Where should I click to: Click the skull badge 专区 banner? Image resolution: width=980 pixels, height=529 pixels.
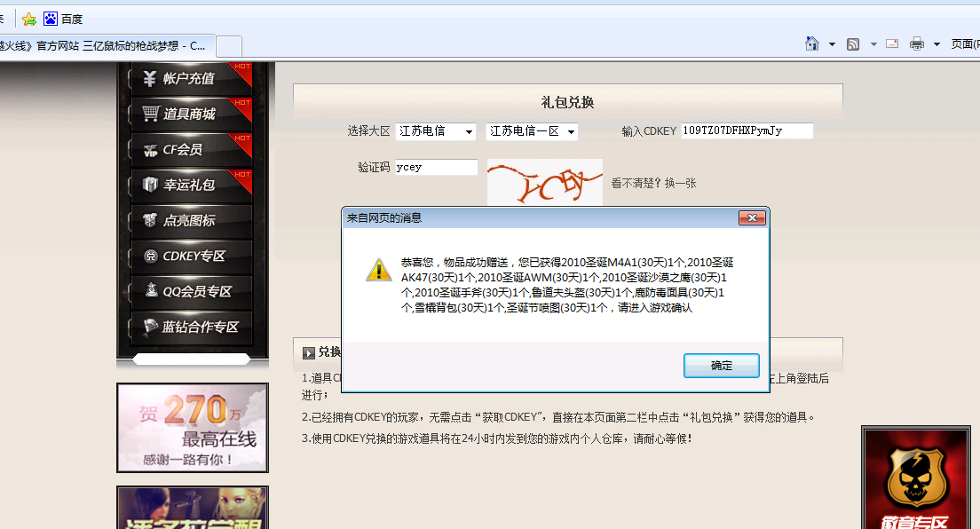pos(915,478)
